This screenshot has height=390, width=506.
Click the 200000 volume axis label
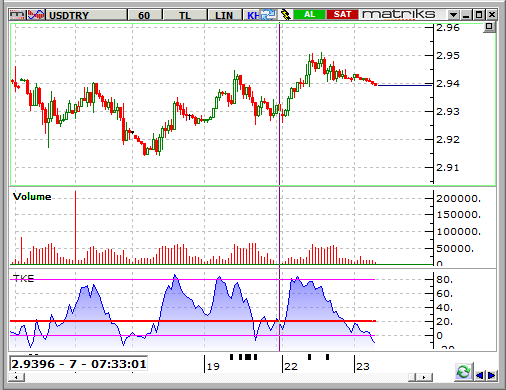(458, 199)
